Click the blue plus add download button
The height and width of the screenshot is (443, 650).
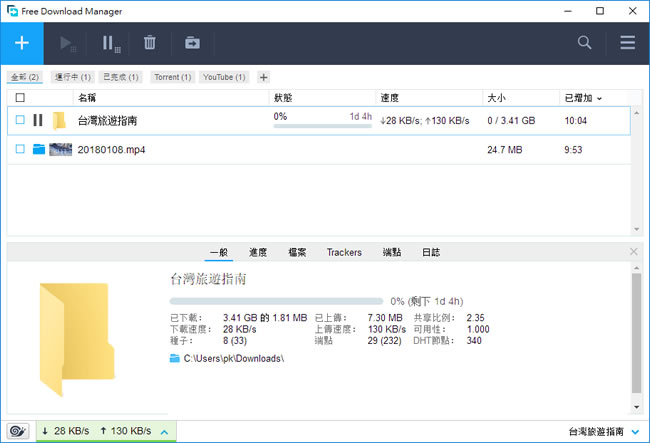click(x=22, y=43)
